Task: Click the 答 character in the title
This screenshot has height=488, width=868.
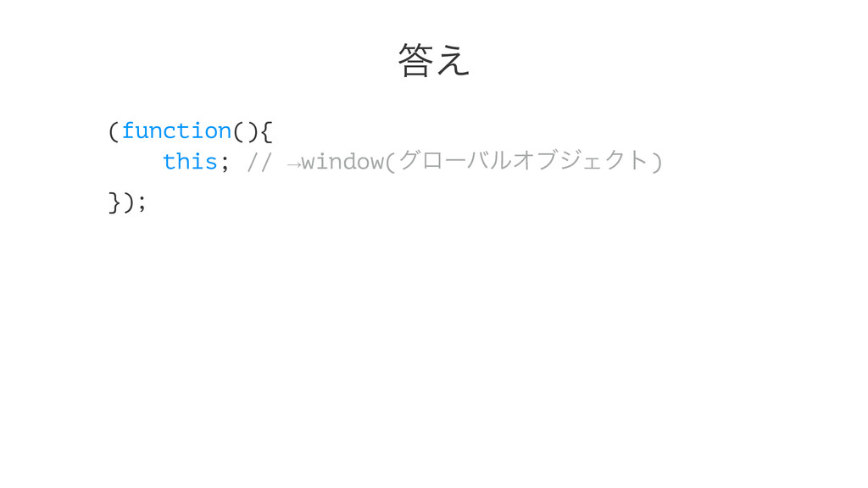Action: (415, 60)
